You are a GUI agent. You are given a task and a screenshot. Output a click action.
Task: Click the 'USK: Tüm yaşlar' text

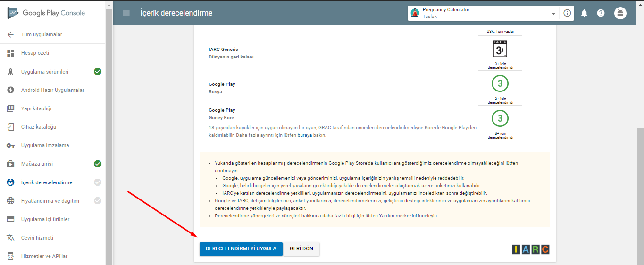coord(500,31)
